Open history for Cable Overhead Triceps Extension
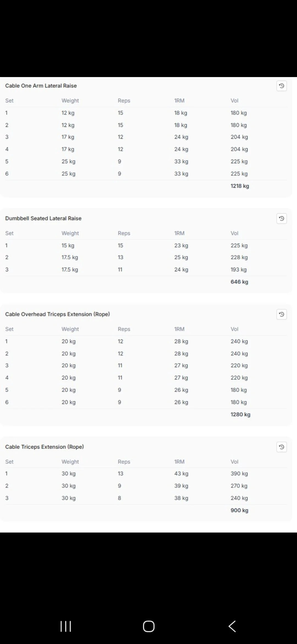Image resolution: width=297 pixels, height=644 pixels. 281,314
